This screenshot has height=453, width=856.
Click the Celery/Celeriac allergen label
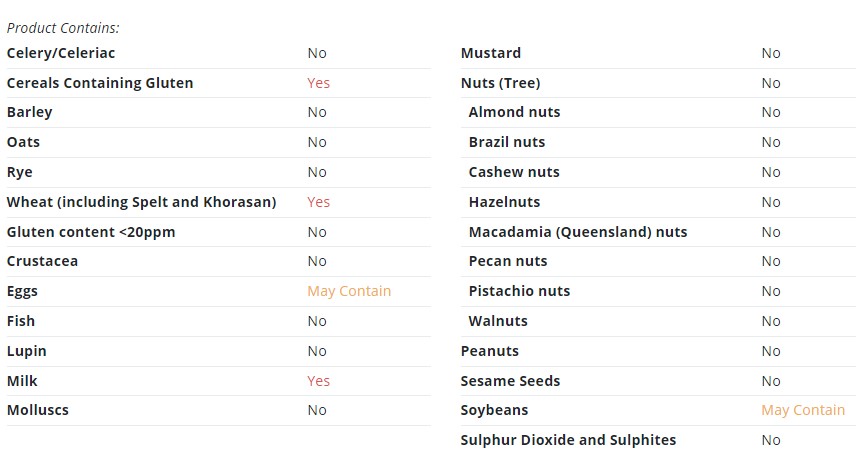click(61, 53)
